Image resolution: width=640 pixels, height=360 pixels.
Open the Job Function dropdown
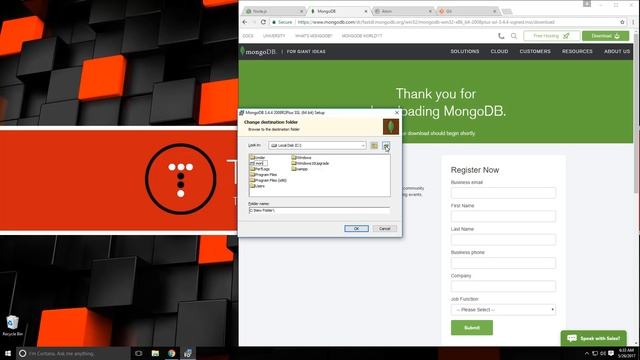point(503,310)
